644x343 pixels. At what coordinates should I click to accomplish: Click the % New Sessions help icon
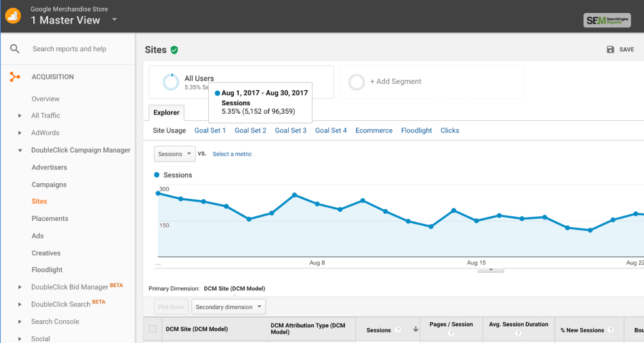(x=611, y=330)
